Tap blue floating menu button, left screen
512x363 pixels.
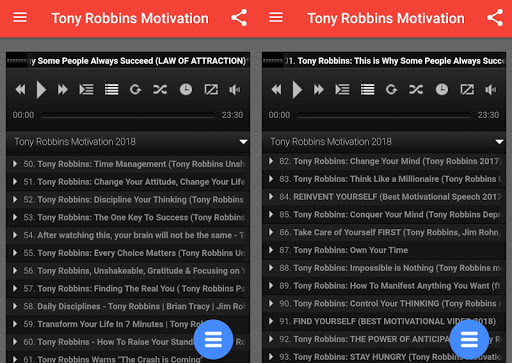(213, 339)
